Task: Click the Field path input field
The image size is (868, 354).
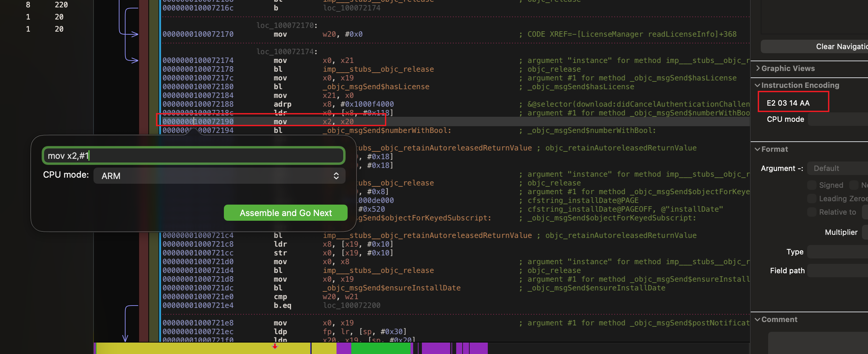Action: [838, 271]
